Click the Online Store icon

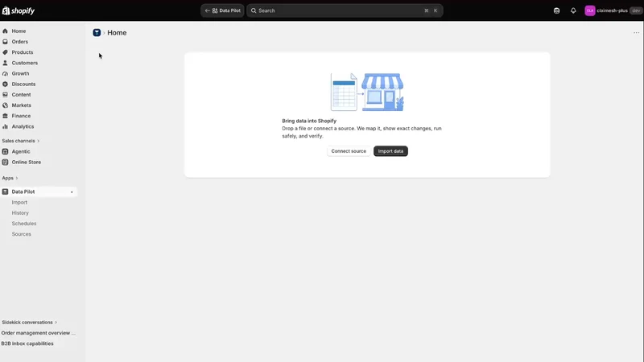5,162
